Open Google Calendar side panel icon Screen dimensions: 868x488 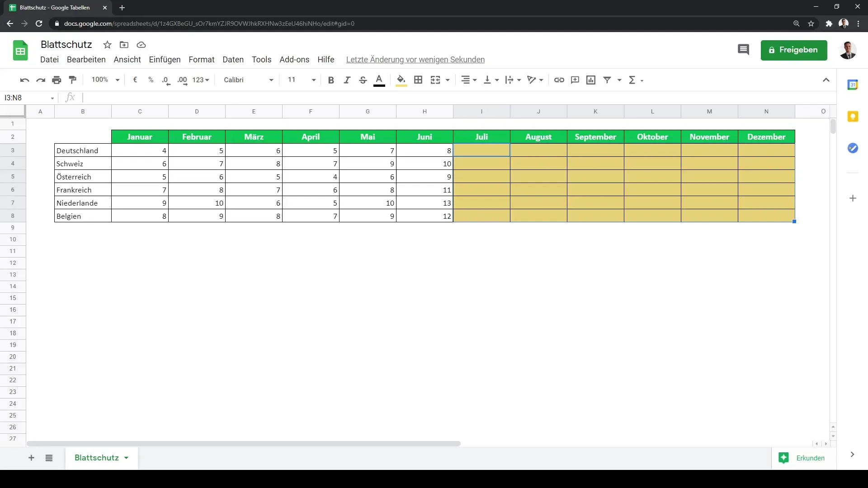[852, 85]
